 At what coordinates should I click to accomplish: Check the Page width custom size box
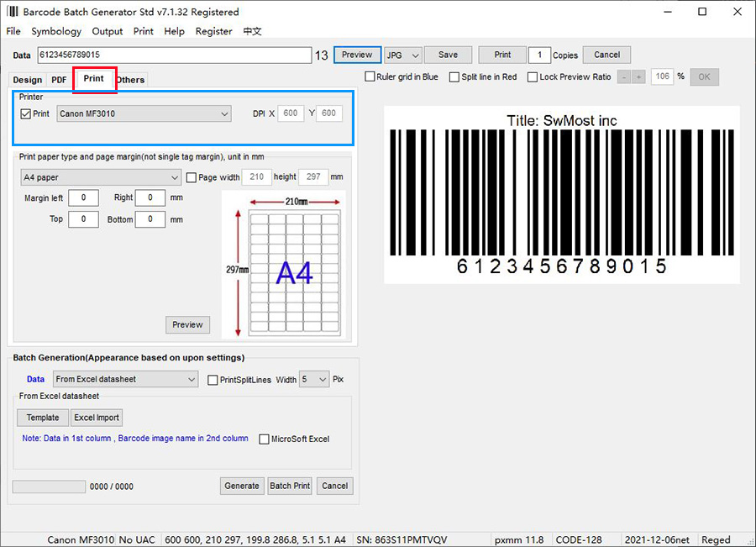point(192,177)
